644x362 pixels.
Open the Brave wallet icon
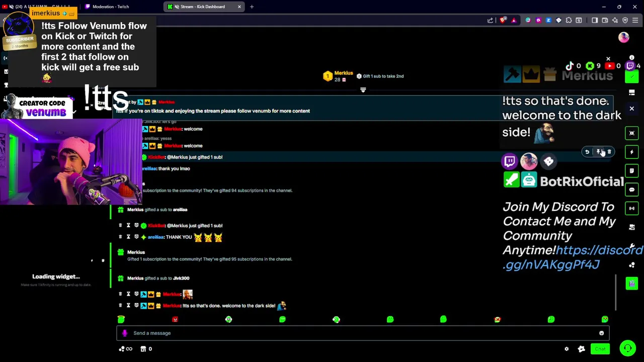click(x=605, y=20)
